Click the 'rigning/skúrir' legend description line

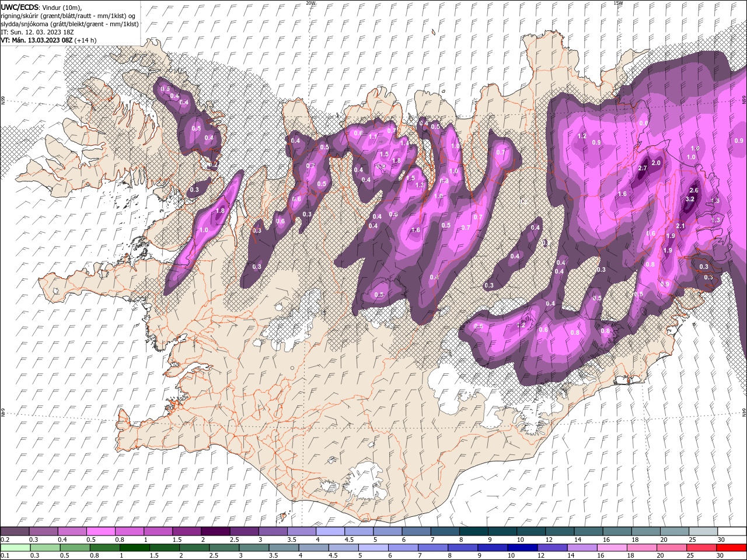pyautogui.click(x=69, y=16)
